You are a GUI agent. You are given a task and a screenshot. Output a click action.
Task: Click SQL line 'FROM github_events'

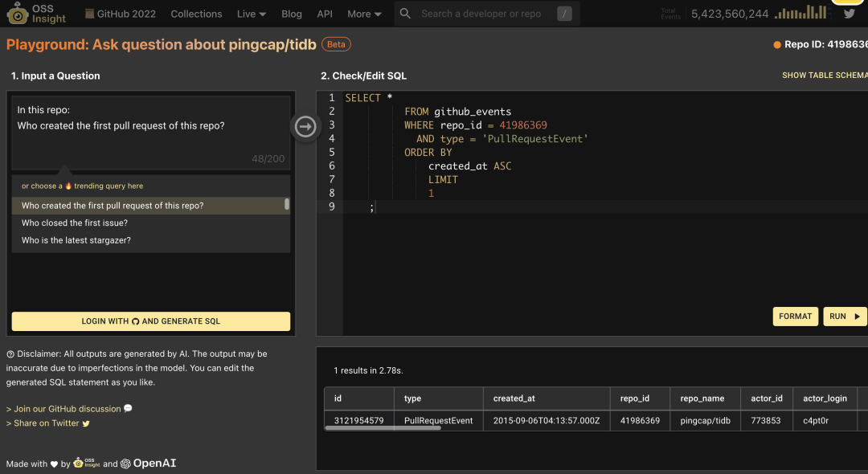tap(458, 111)
